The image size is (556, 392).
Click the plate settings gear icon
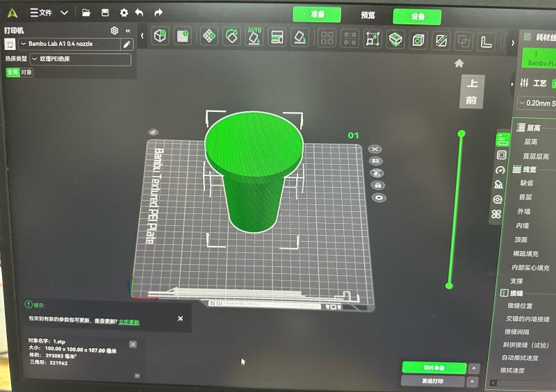click(379, 197)
